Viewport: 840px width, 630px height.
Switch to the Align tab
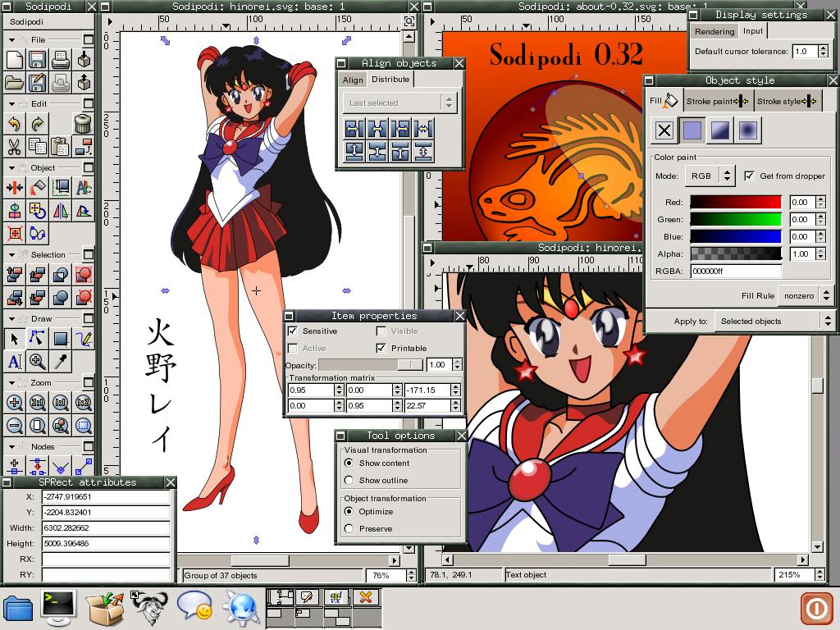click(353, 80)
